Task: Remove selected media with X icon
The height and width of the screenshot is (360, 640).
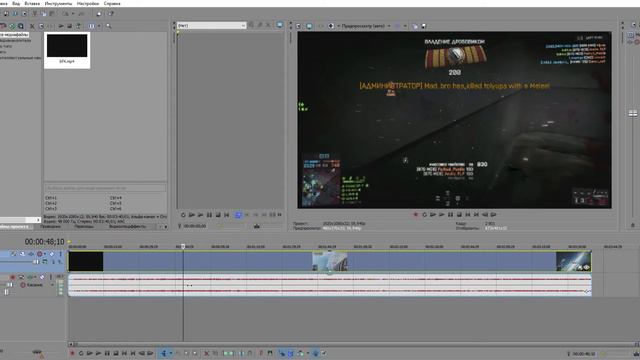Action: click(32, 26)
